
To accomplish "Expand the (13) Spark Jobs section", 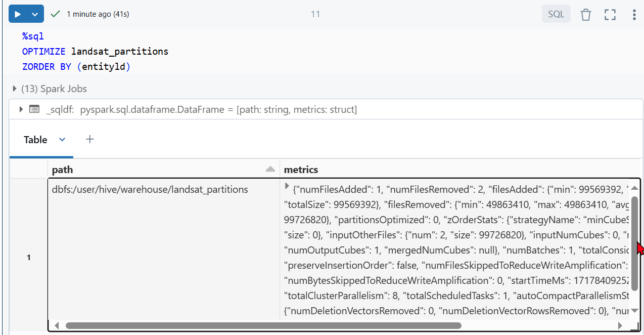I will (x=14, y=89).
